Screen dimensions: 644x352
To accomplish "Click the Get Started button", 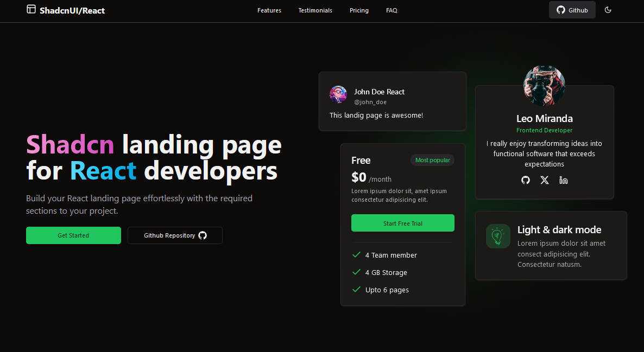I will pyautogui.click(x=73, y=235).
